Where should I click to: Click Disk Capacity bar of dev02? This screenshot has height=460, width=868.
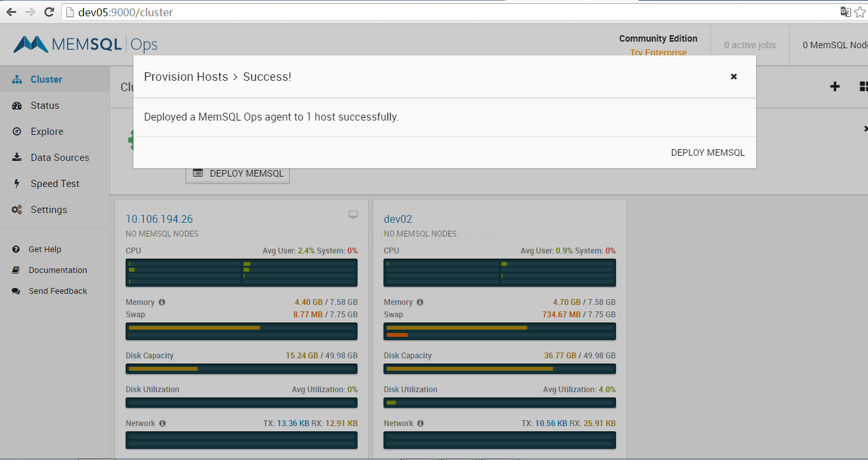pyautogui.click(x=499, y=369)
